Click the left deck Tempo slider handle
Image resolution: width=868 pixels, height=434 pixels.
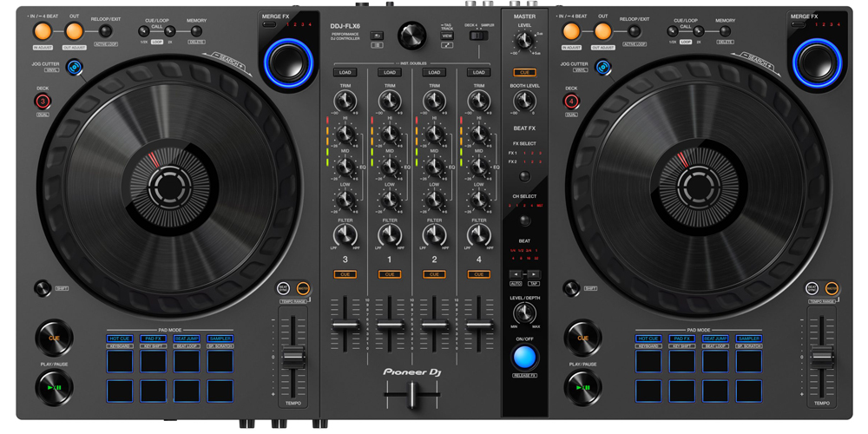tap(293, 357)
